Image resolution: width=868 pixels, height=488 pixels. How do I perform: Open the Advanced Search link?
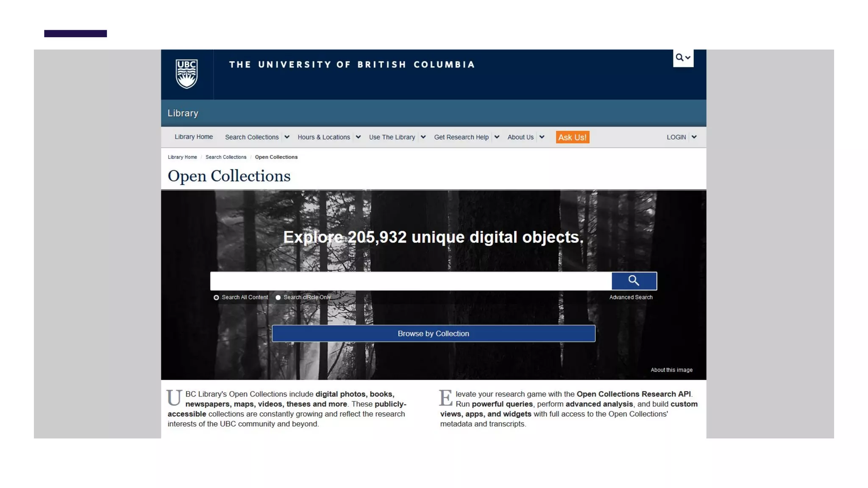coord(631,297)
